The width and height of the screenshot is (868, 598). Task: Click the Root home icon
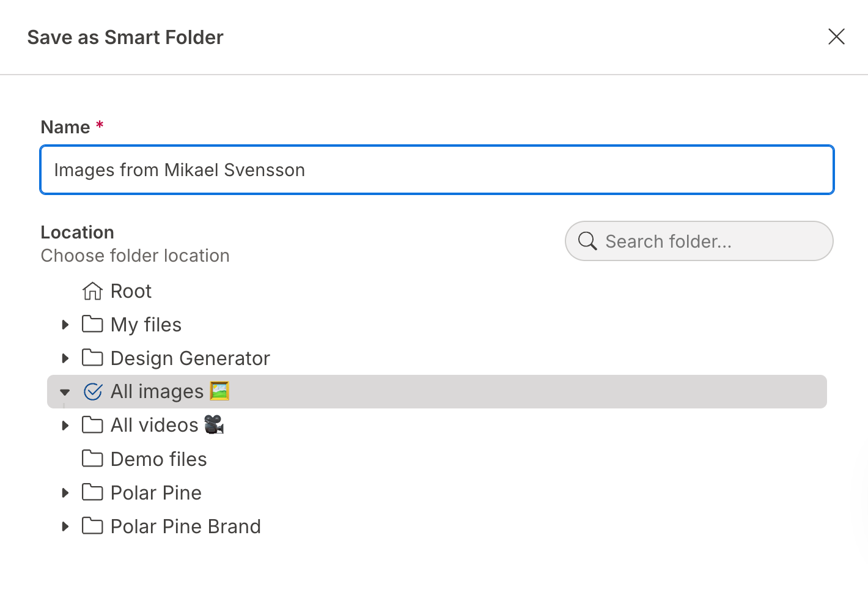pyautogui.click(x=92, y=291)
